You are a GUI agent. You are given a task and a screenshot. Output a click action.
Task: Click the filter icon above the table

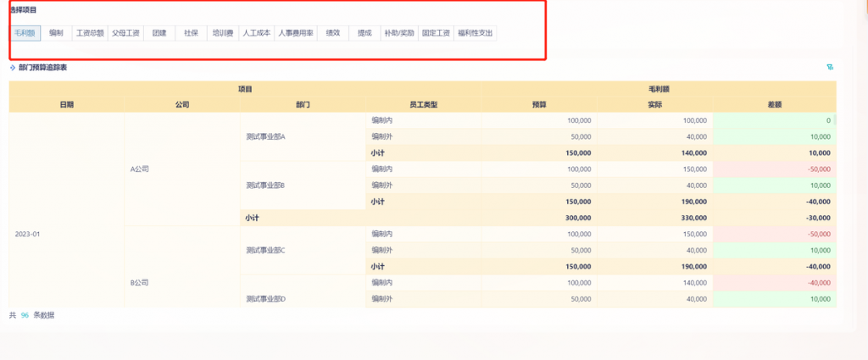tap(829, 67)
